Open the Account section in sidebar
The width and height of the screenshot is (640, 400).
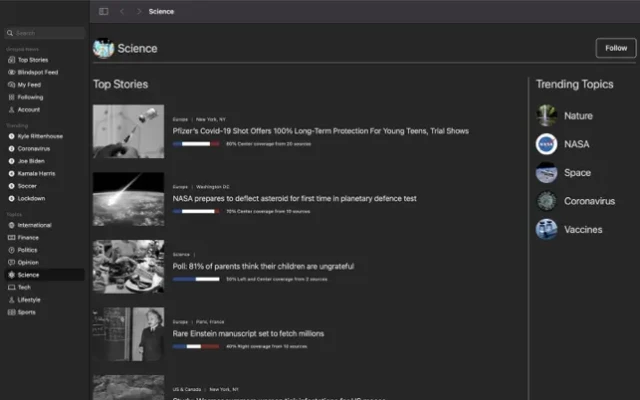pyautogui.click(x=29, y=109)
